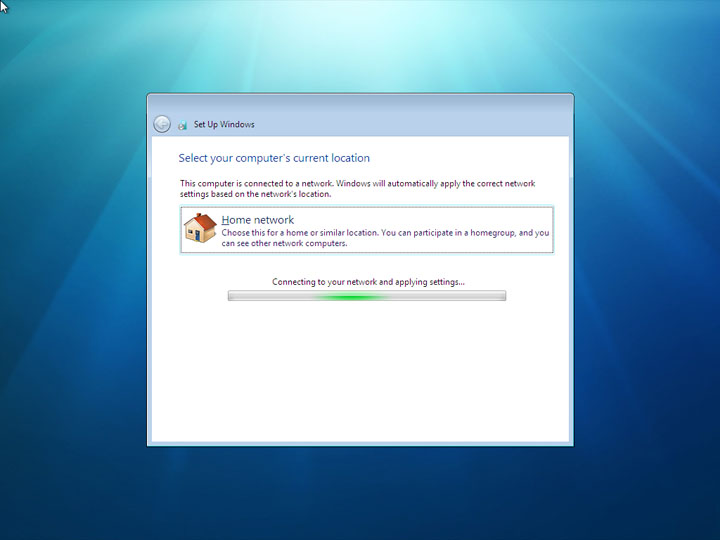720x540 pixels.
Task: Click the "Connecting to your network and applying settings..." text
Action: point(368,282)
